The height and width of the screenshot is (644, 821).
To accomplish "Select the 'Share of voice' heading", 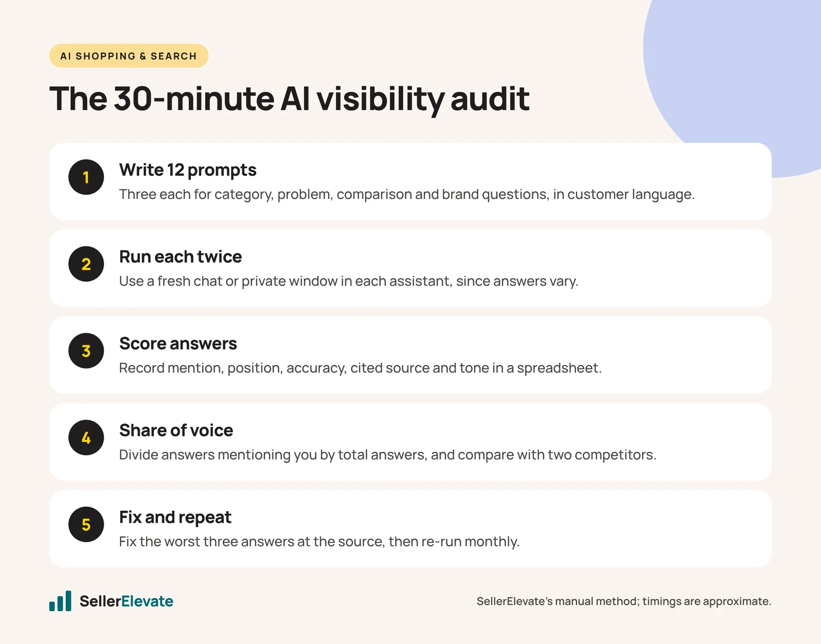I will tap(176, 430).
